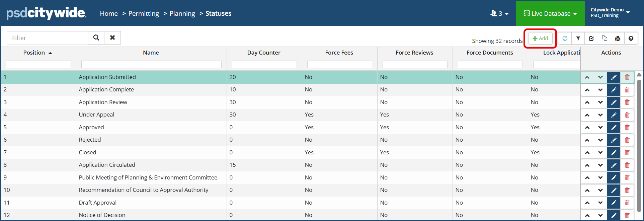This screenshot has height=221, width=644.
Task: Clear the filter with X button
Action: 112,38
